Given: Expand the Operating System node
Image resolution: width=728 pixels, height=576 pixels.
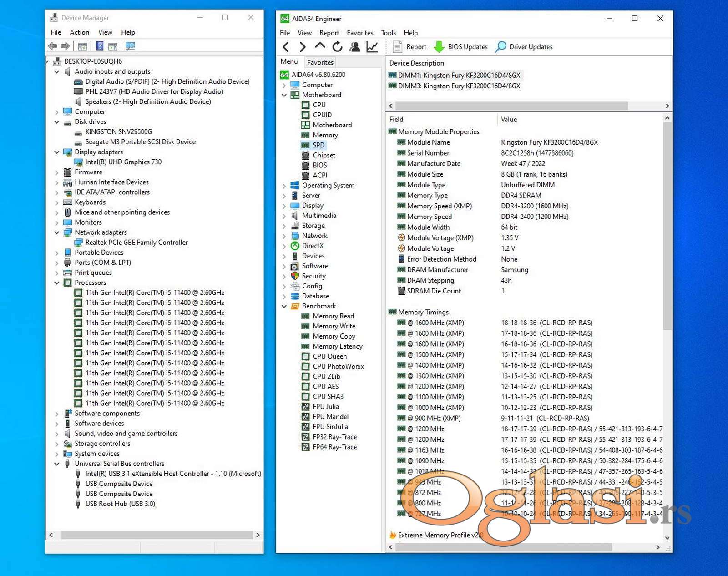Looking at the screenshot, I should click(284, 186).
